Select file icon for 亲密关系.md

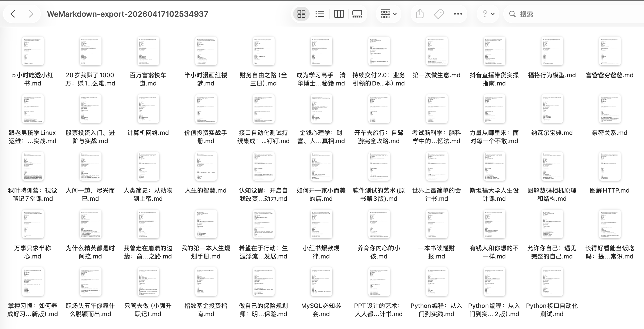[x=610, y=109]
